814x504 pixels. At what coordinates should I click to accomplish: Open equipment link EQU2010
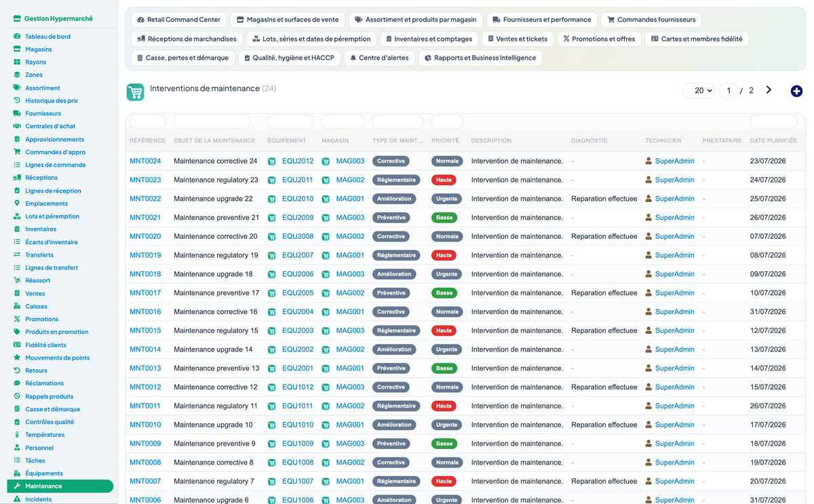[x=298, y=199]
